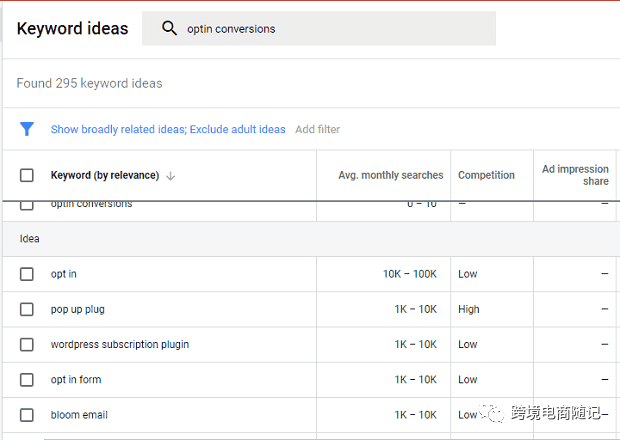Click the blue filter funnel icon

tap(27, 129)
